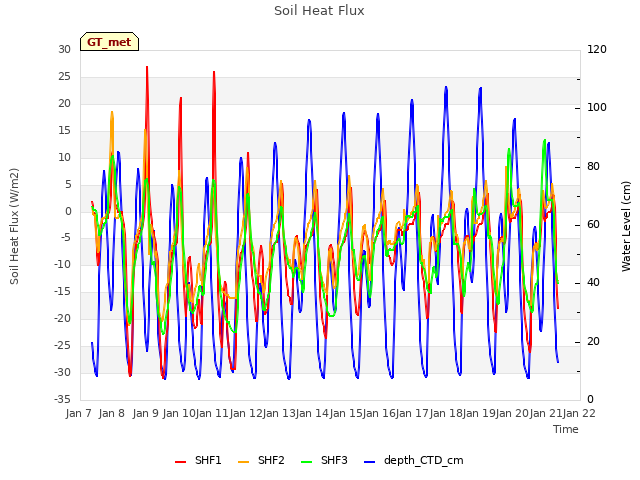This screenshot has width=640, height=480.
Task: Click the Jan 22 tick label
Action: click(579, 413)
